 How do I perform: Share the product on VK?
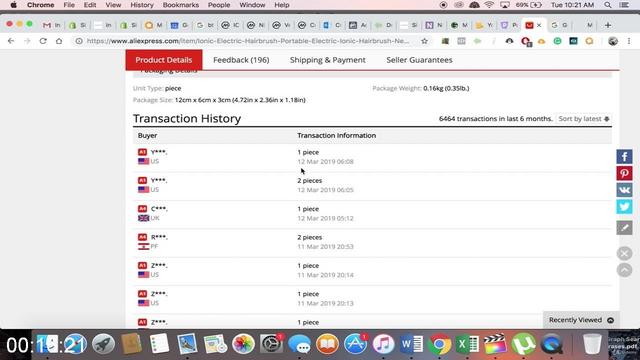(624, 190)
